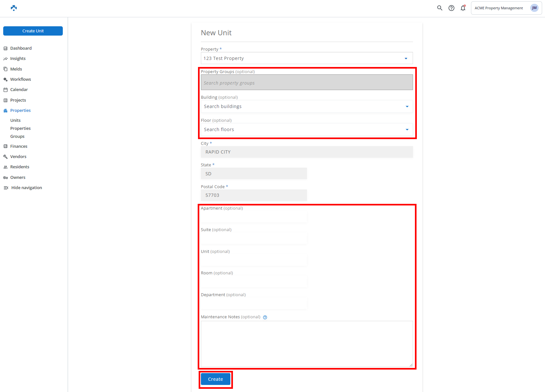
Task: Expand the Property dropdown arrow
Action: tap(406, 58)
